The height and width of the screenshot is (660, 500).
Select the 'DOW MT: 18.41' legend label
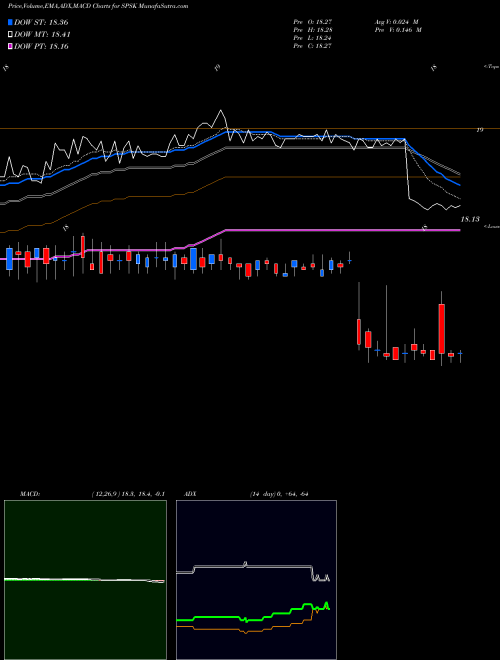pos(42,35)
